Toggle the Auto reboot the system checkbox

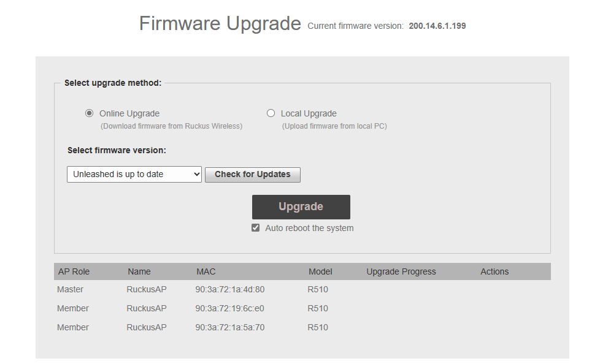[256, 228]
